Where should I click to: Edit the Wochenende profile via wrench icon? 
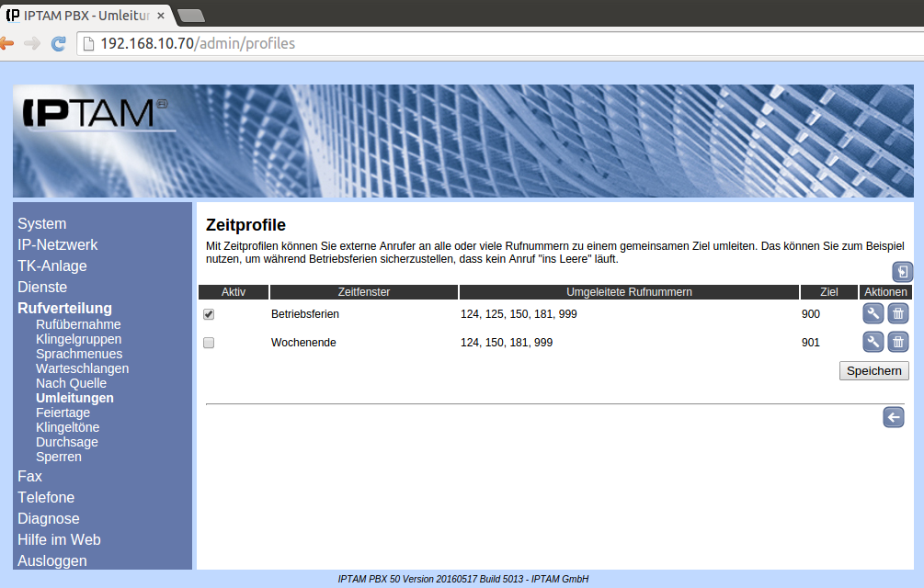point(873,343)
